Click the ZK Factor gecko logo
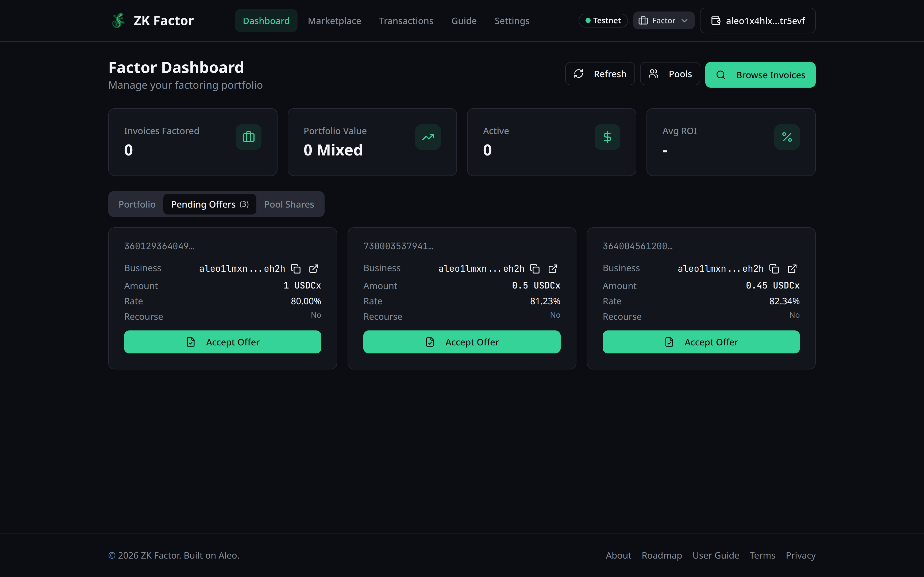This screenshot has width=924, height=577. click(118, 21)
